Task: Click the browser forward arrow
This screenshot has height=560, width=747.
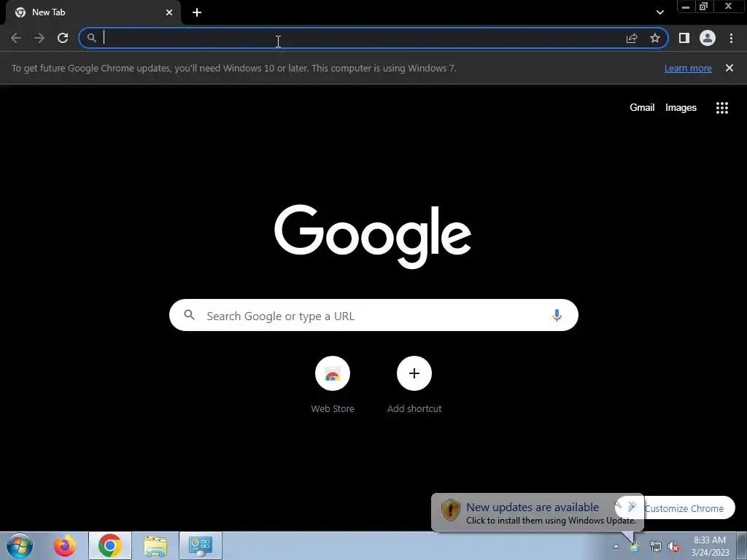Action: coord(39,38)
